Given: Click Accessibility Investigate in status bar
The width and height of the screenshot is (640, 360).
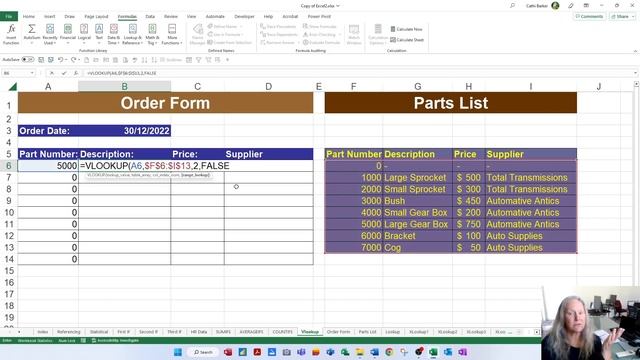Looking at the screenshot, I should (x=116, y=340).
